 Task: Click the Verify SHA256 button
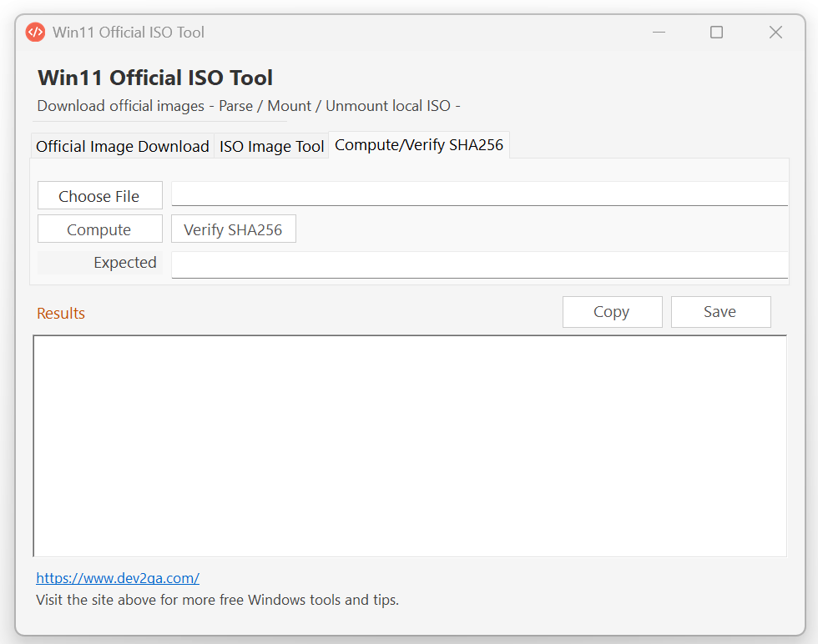233,229
